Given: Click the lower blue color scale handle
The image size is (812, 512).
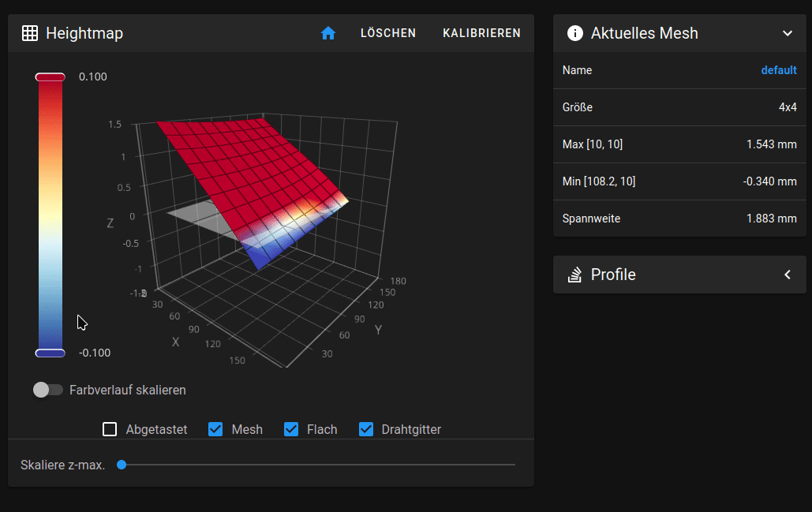Looking at the screenshot, I should tap(51, 353).
